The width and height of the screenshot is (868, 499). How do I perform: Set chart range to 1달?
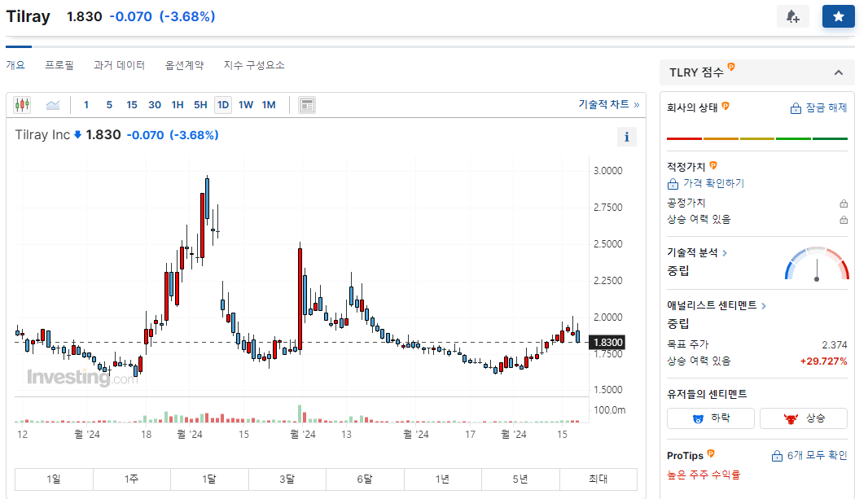point(209,479)
